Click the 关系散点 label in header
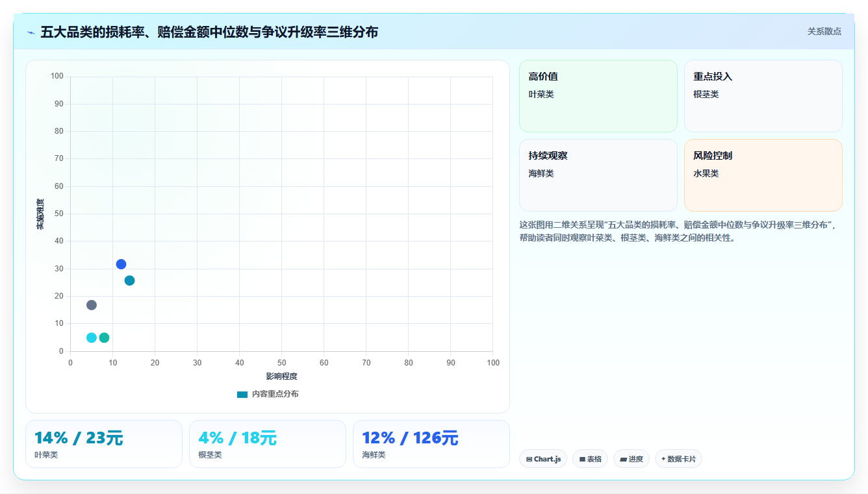Image resolution: width=868 pixels, height=494 pixels. click(824, 31)
